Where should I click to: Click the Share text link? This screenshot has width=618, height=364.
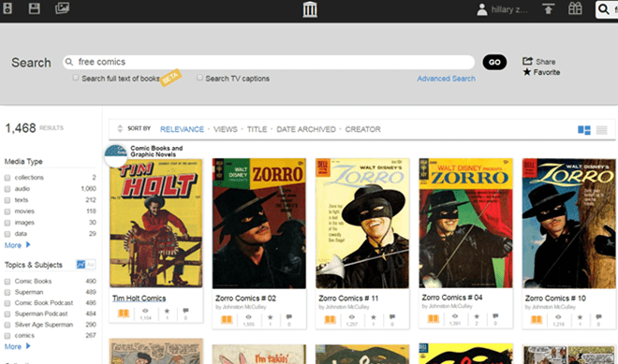546,62
